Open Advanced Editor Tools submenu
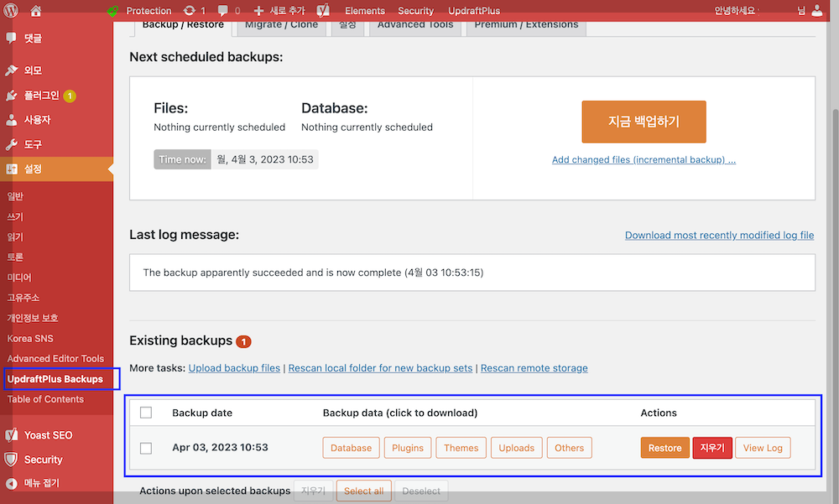Image resolution: width=839 pixels, height=504 pixels. pos(55,358)
